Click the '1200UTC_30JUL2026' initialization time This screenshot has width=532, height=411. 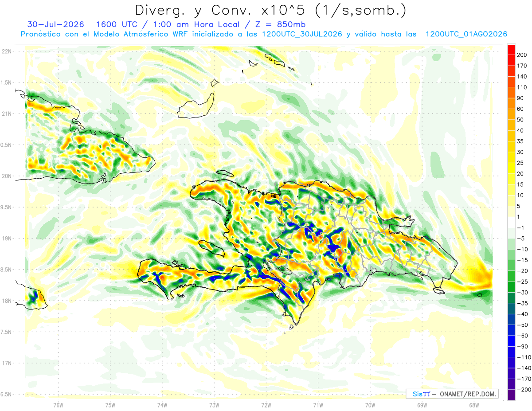point(301,34)
